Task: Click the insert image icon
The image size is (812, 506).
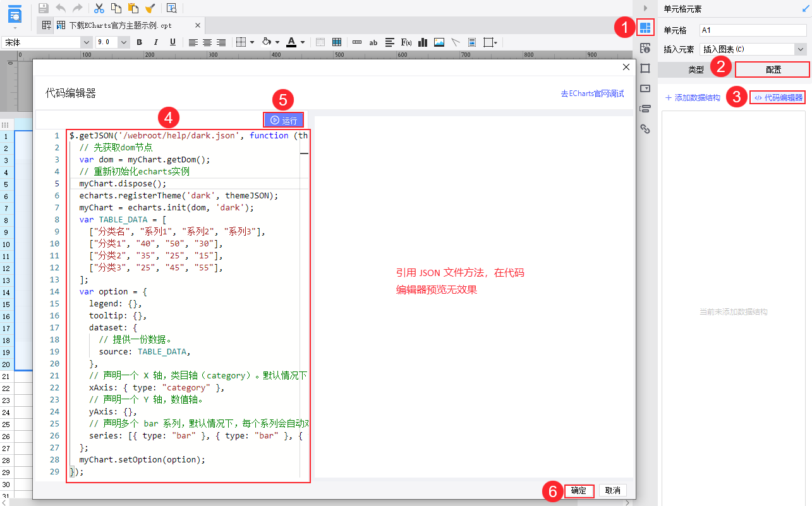Action: pos(439,42)
